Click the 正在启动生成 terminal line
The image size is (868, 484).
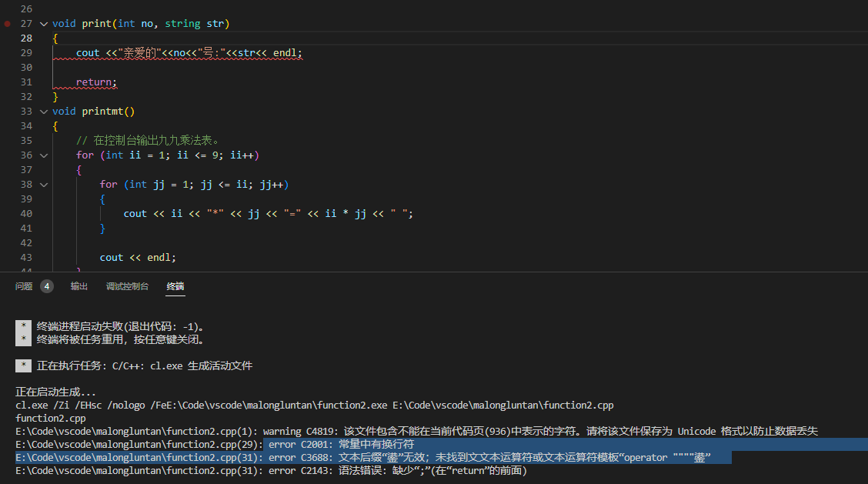55,392
